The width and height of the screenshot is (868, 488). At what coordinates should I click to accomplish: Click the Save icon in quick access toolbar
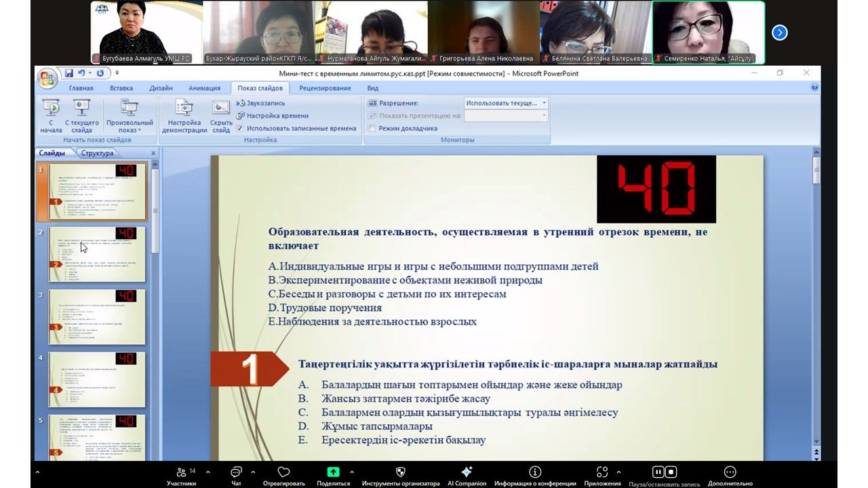coord(68,73)
